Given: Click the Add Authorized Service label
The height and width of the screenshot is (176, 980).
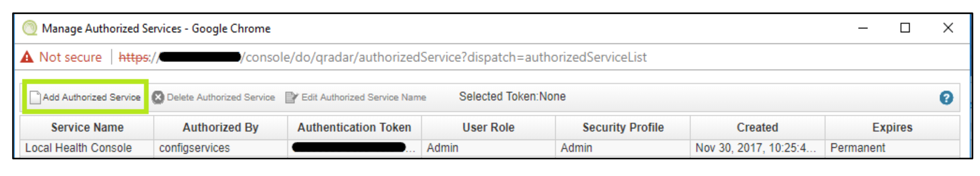Looking at the screenshot, I should (91, 97).
